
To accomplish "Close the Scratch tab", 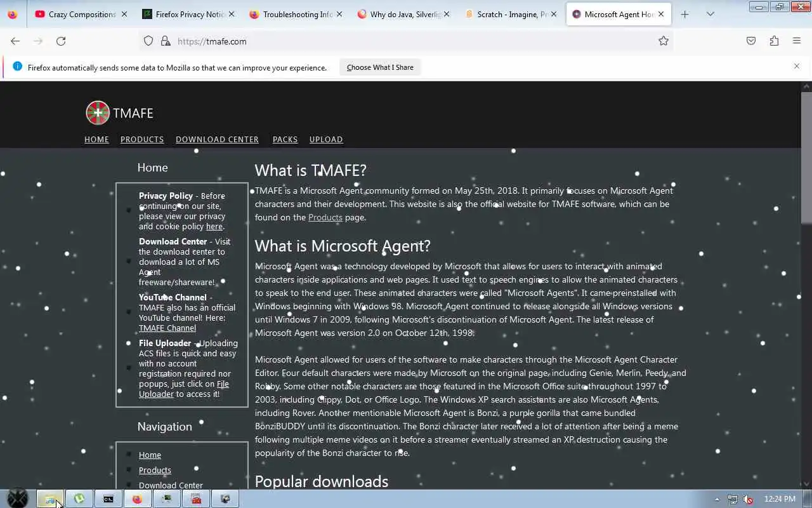I will click(x=554, y=14).
